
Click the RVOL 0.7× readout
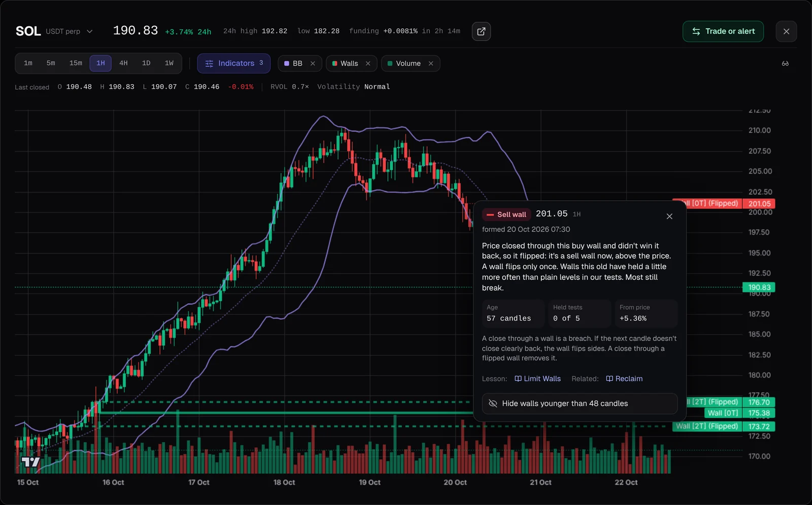tap(290, 87)
